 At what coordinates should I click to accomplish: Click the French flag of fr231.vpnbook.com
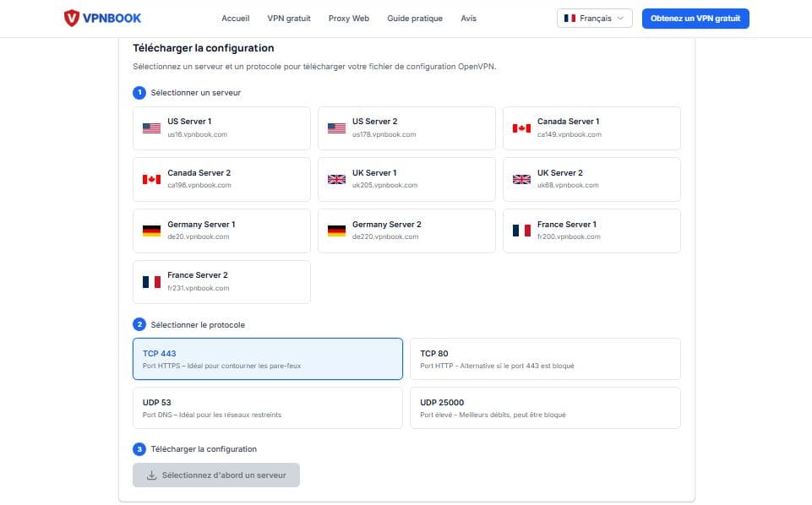pos(152,282)
